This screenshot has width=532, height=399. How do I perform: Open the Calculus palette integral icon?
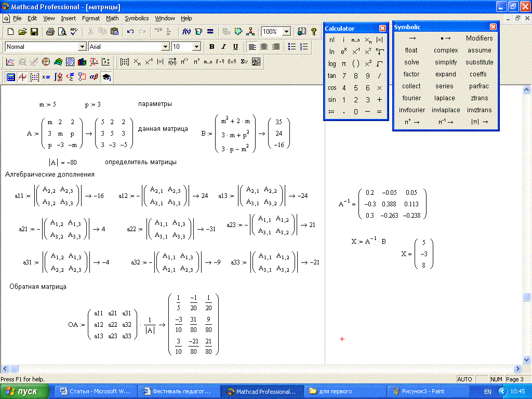click(x=58, y=77)
